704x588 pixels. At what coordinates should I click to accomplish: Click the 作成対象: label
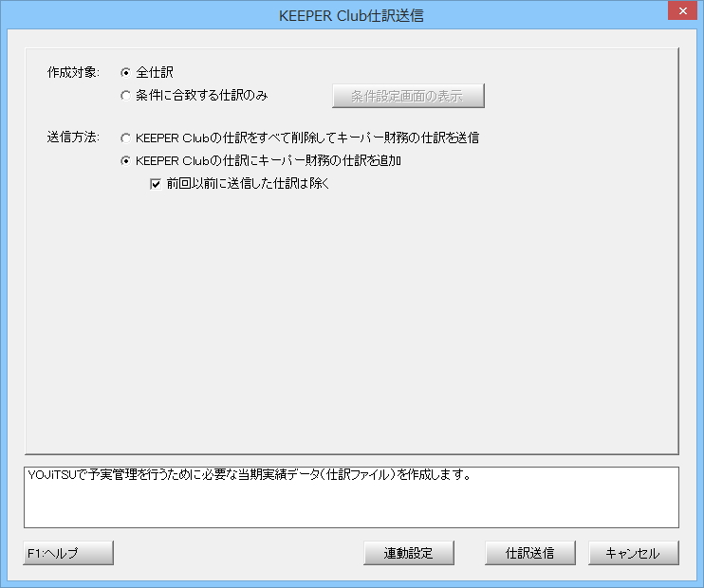point(73,72)
